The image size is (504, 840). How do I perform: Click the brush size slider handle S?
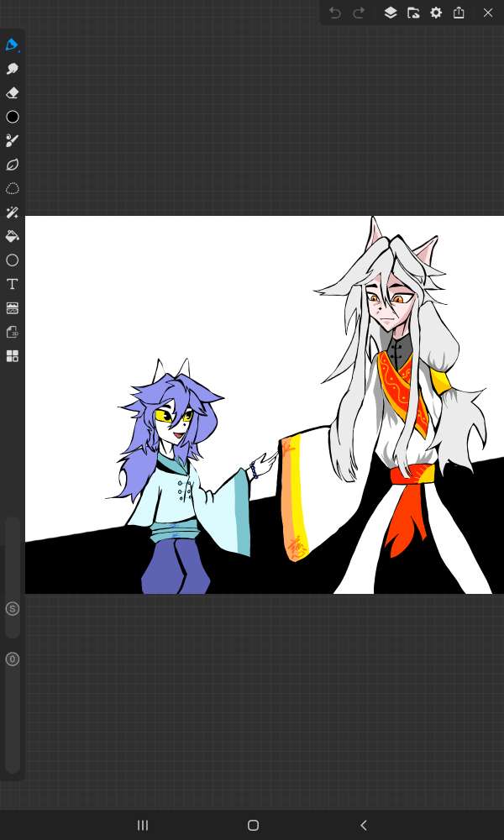(12, 608)
